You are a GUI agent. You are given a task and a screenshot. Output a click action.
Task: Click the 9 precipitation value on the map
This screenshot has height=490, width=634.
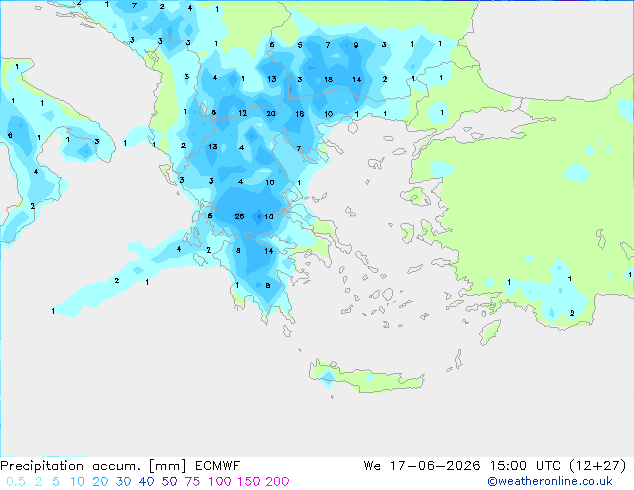[356, 45]
